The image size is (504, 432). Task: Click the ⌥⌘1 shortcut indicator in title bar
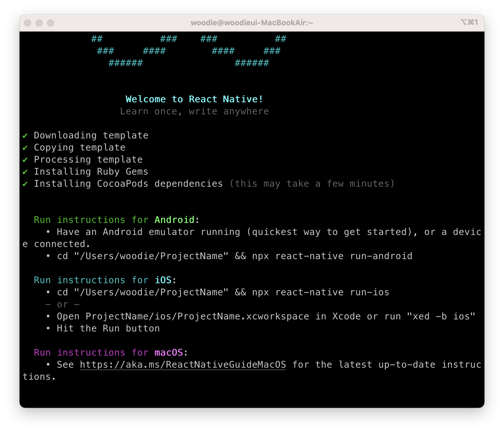(469, 22)
